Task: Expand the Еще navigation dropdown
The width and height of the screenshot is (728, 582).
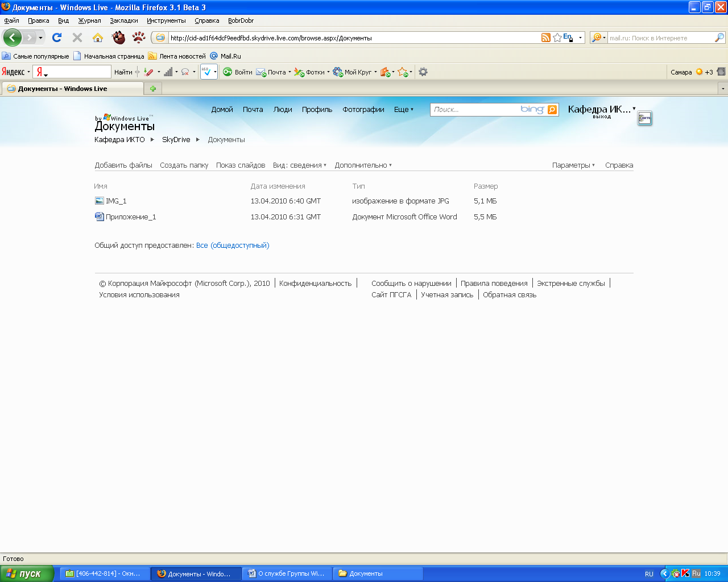Action: tap(404, 110)
